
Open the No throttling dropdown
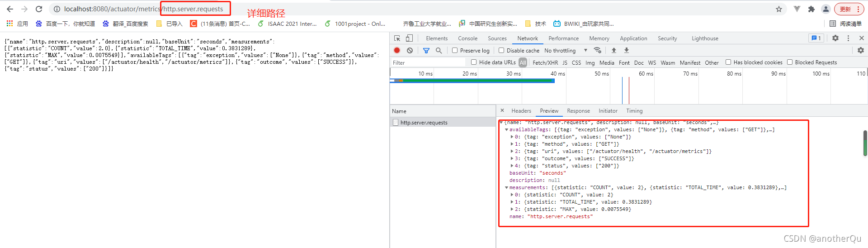coord(566,51)
